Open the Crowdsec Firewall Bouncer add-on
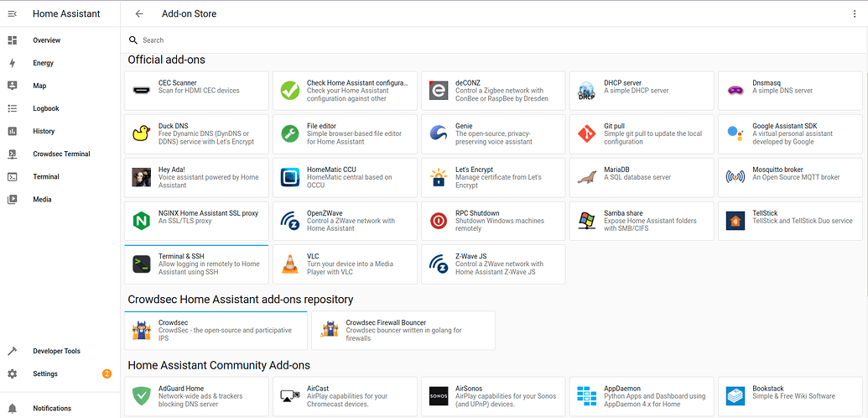Image resolution: width=868 pixels, height=418 pixels. tap(403, 331)
